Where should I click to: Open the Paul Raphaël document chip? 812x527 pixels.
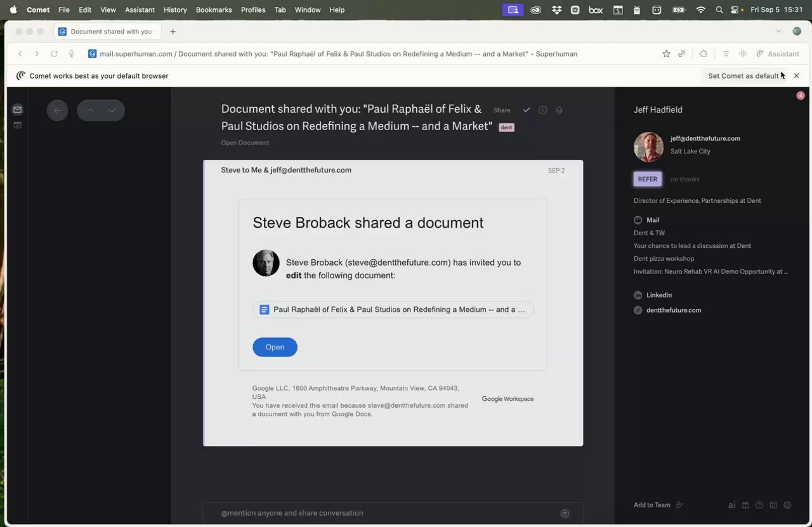(393, 309)
